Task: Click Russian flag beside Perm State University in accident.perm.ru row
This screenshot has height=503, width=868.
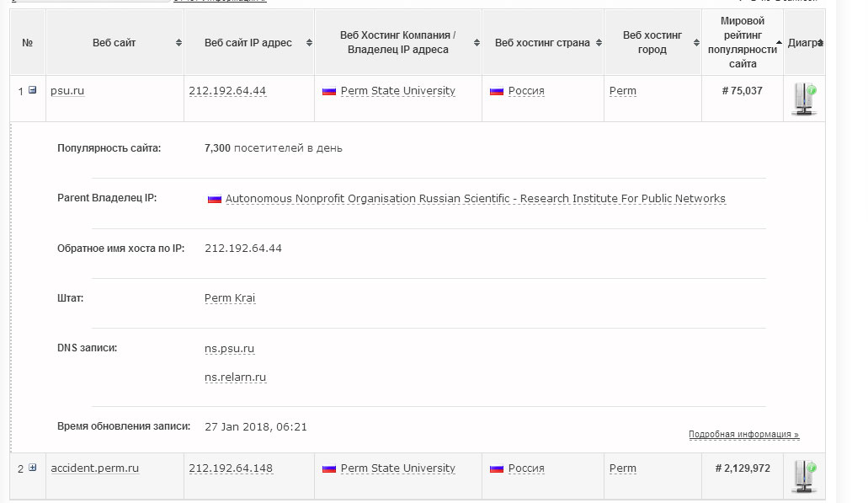Action: tap(329, 469)
